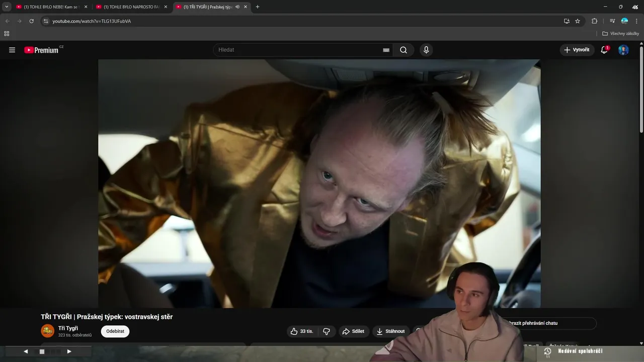Viewport: 644px width, 362px height.
Task: Expand the tab search dropdown arrow
Action: (x=7, y=7)
